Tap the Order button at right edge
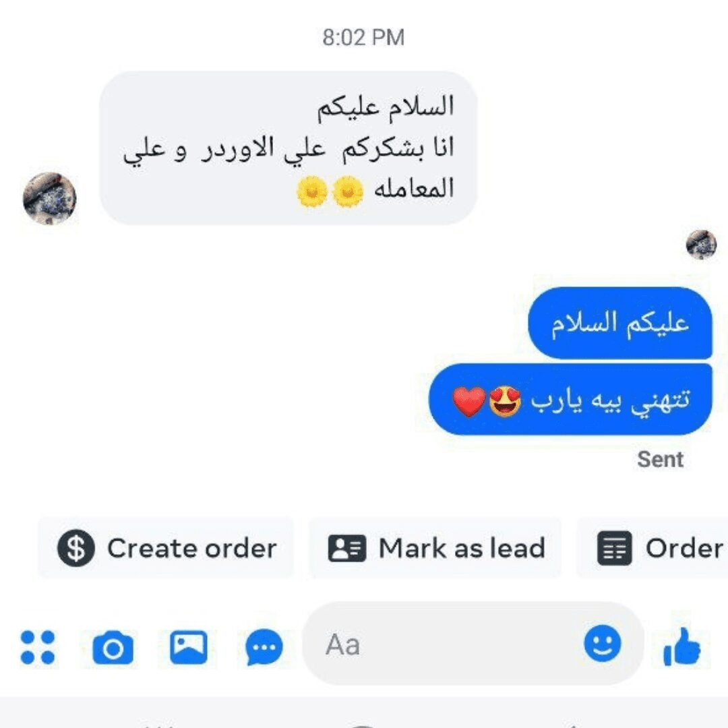728x728 pixels. 653,548
